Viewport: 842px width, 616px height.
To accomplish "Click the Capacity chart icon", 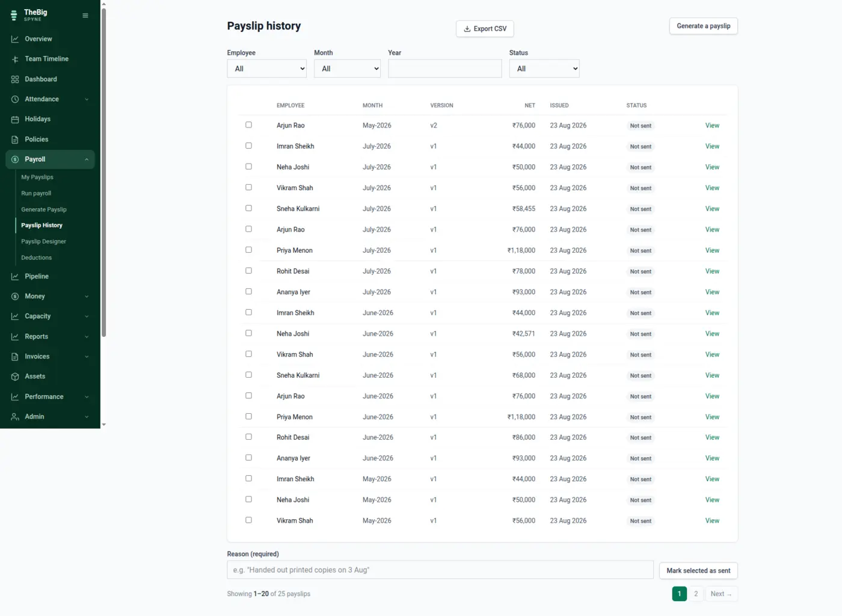I will click(x=15, y=316).
